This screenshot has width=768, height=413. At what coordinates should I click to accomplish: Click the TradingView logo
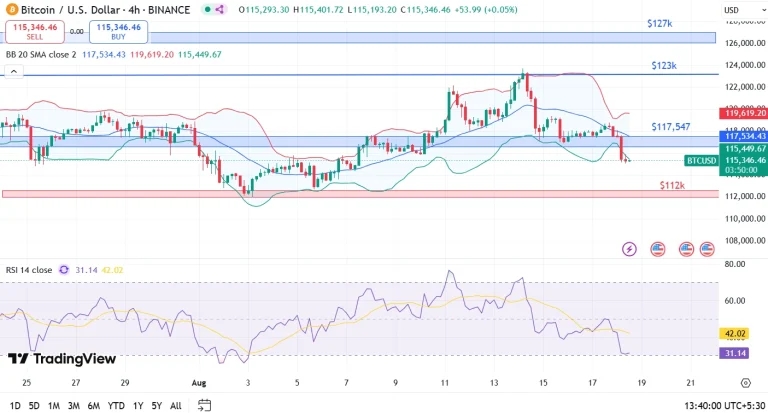coord(62,359)
